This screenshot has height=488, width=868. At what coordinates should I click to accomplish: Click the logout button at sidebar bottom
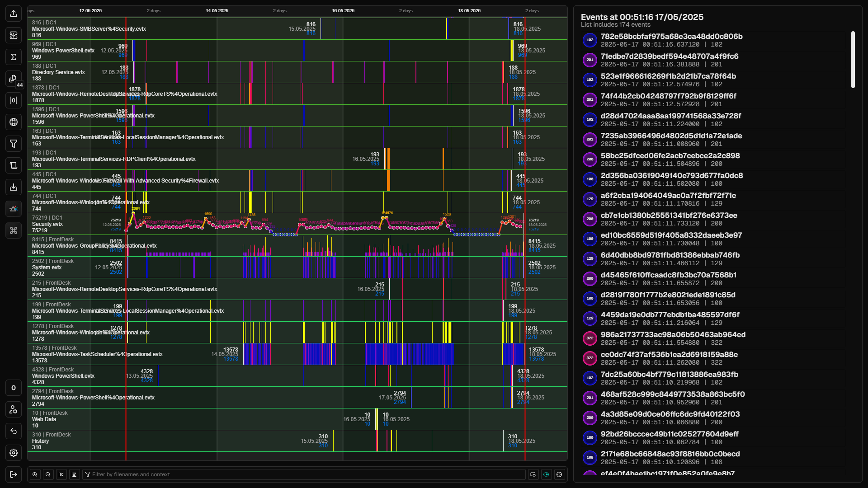click(14, 474)
